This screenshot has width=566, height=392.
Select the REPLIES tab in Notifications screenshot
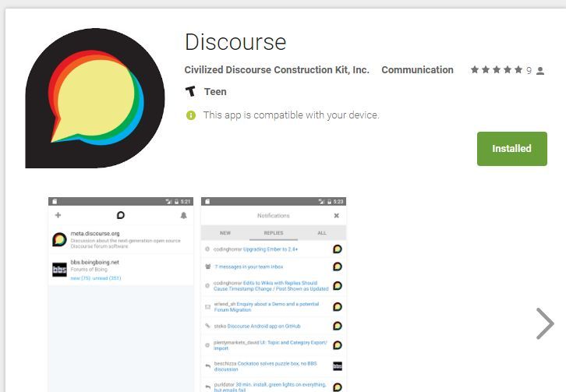[x=274, y=233]
